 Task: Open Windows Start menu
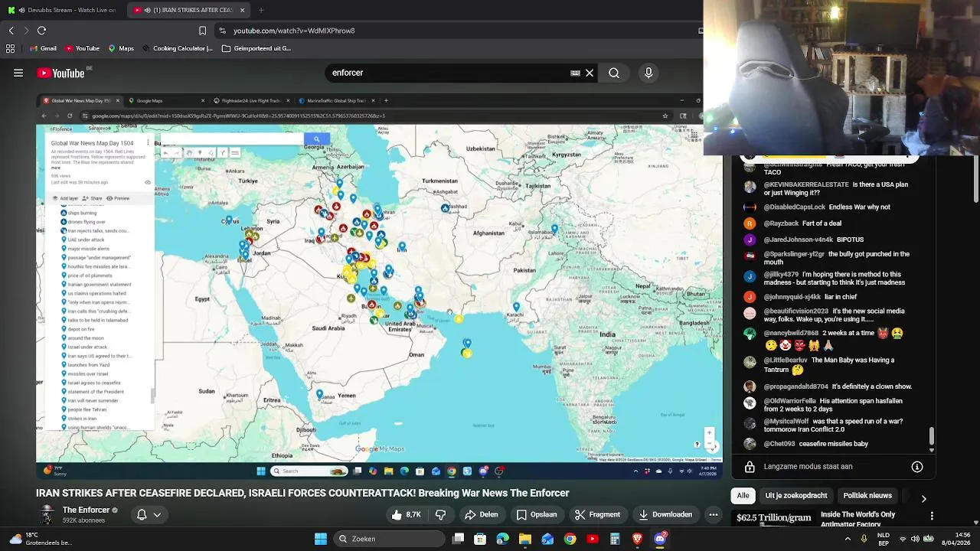(321, 539)
